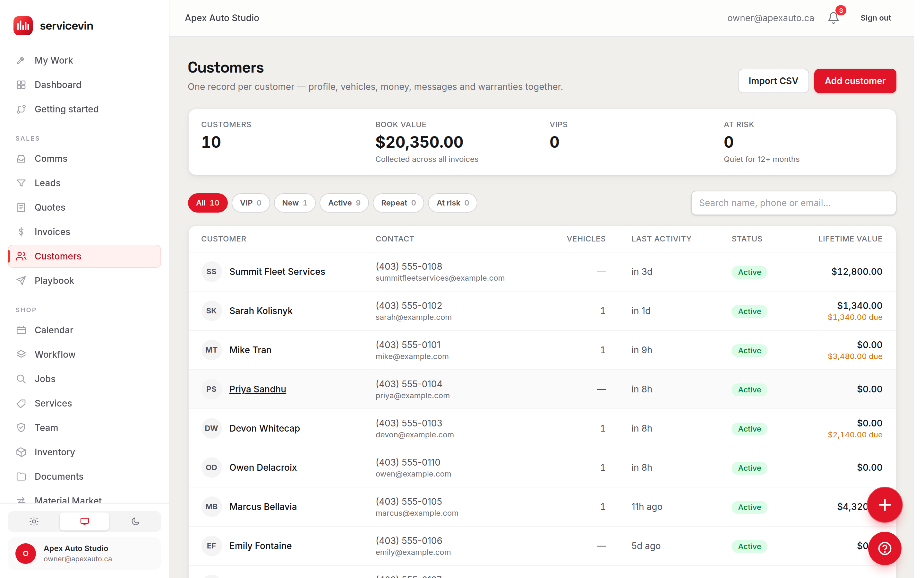Click the My Work wrench icon
924x578 pixels.
[21, 60]
